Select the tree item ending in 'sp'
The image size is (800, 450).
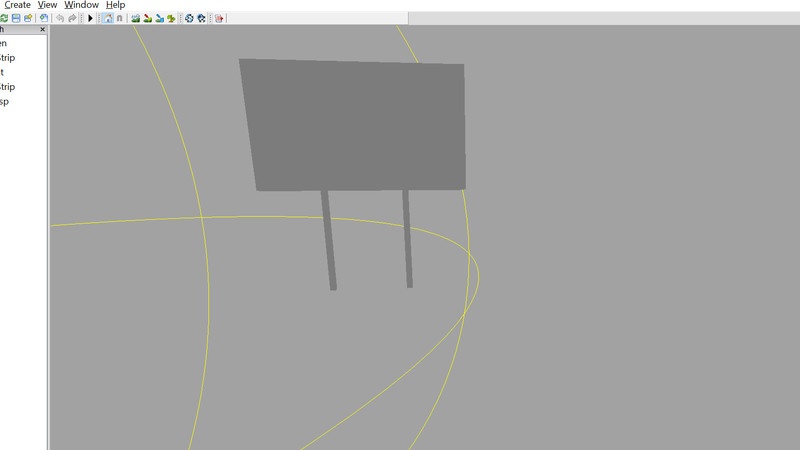[x=4, y=102]
